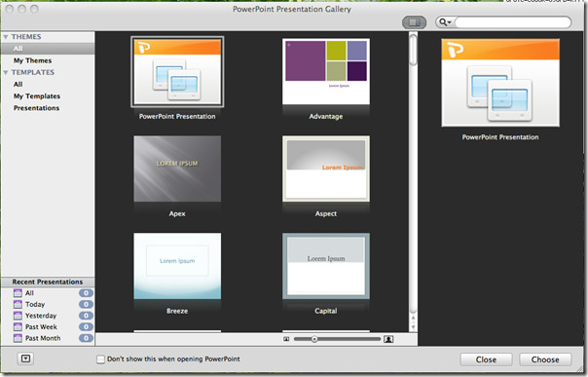
Task: Click inside the gallery search field
Action: (x=513, y=22)
